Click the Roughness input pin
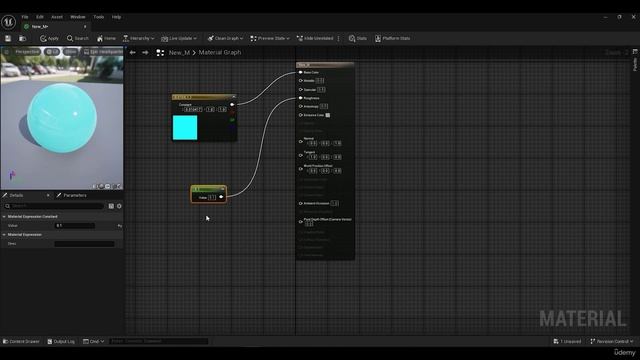The height and width of the screenshot is (360, 640). pos(300,98)
